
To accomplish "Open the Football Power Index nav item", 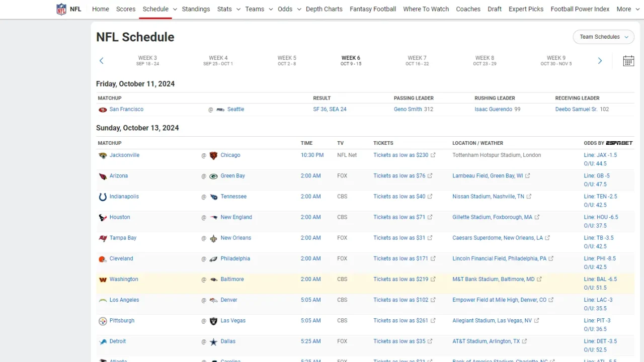I will coord(580,9).
